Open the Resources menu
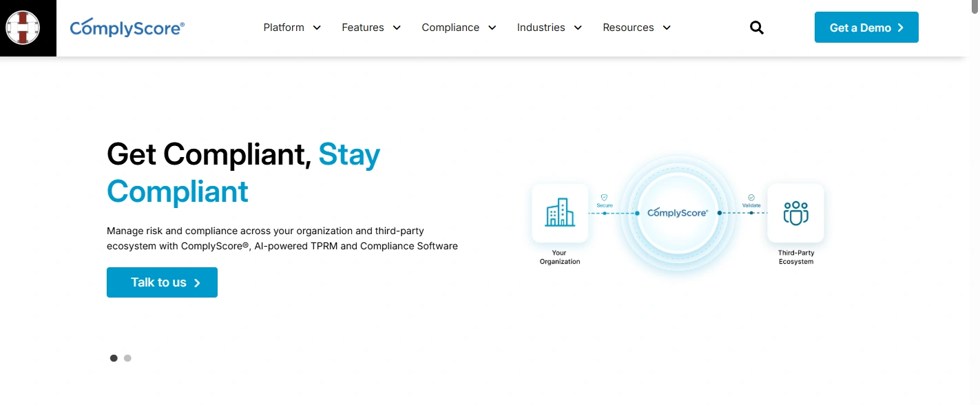 (637, 28)
